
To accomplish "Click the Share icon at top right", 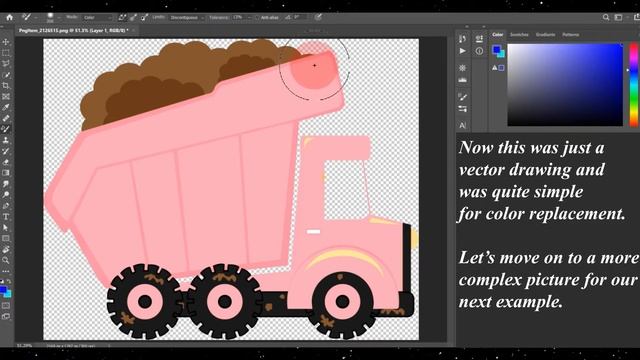I will tap(636, 17).
